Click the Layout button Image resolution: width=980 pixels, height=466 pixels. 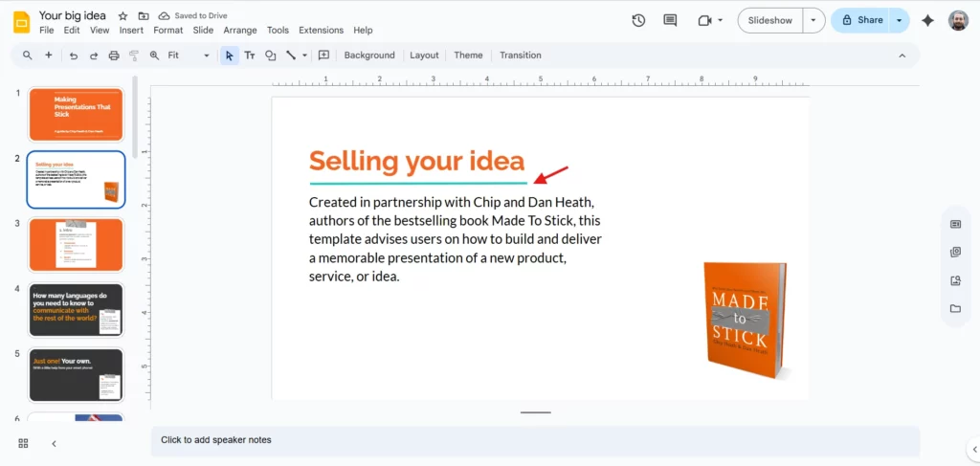click(x=424, y=55)
